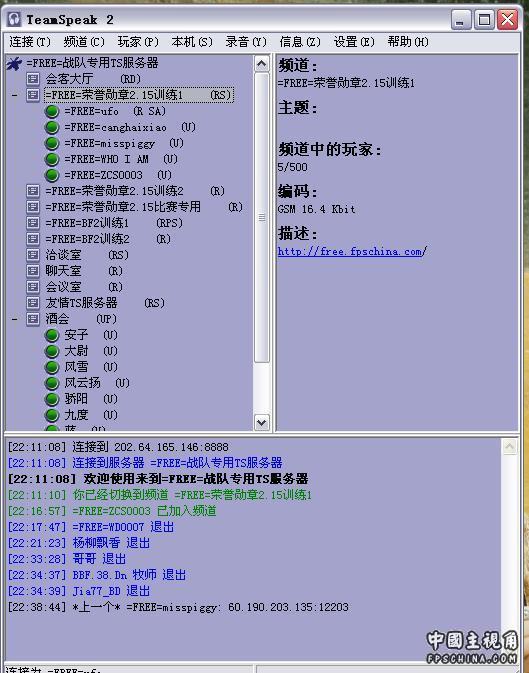Click the channel list scroll-down arrow
The image size is (529, 673).
tap(261, 422)
